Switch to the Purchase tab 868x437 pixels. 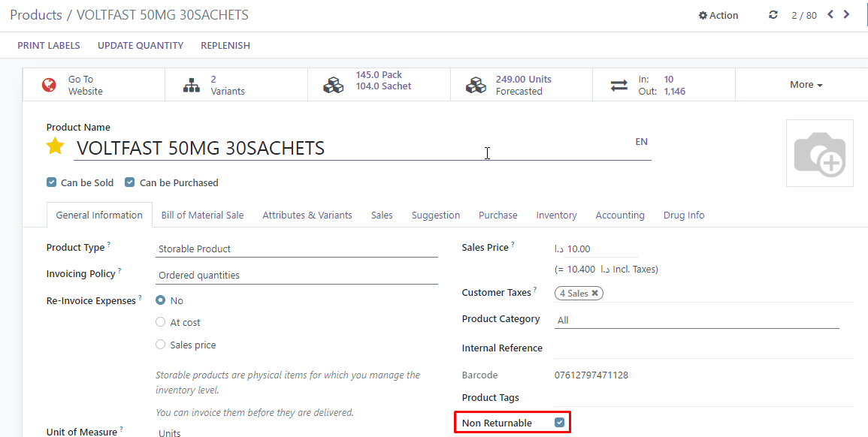coord(498,215)
